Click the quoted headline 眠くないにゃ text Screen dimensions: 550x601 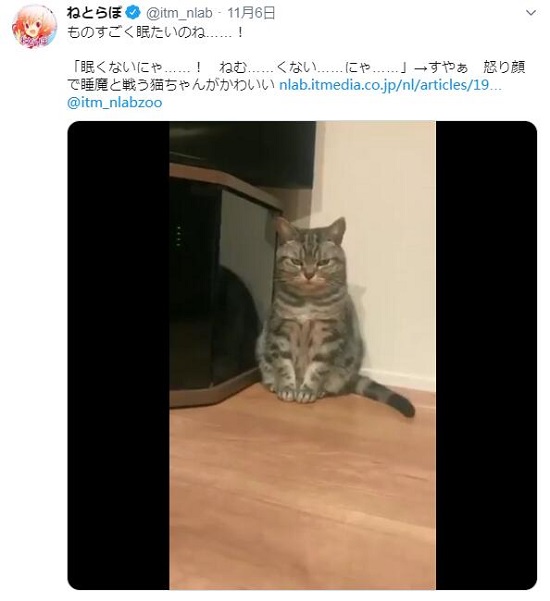(121, 67)
